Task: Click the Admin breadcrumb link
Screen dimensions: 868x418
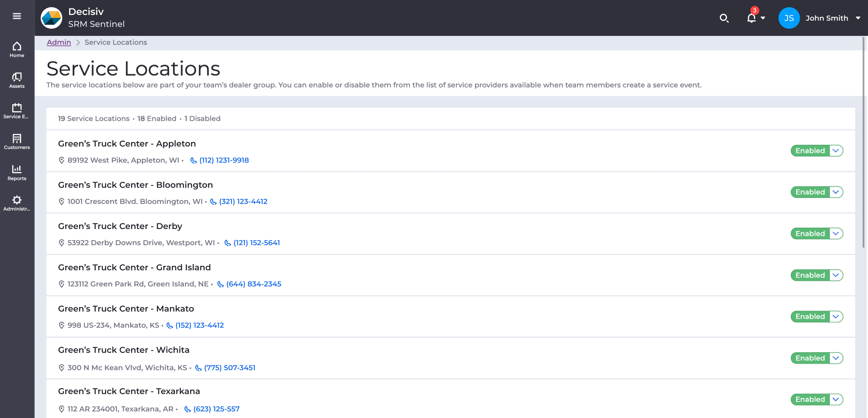Action: coord(59,42)
